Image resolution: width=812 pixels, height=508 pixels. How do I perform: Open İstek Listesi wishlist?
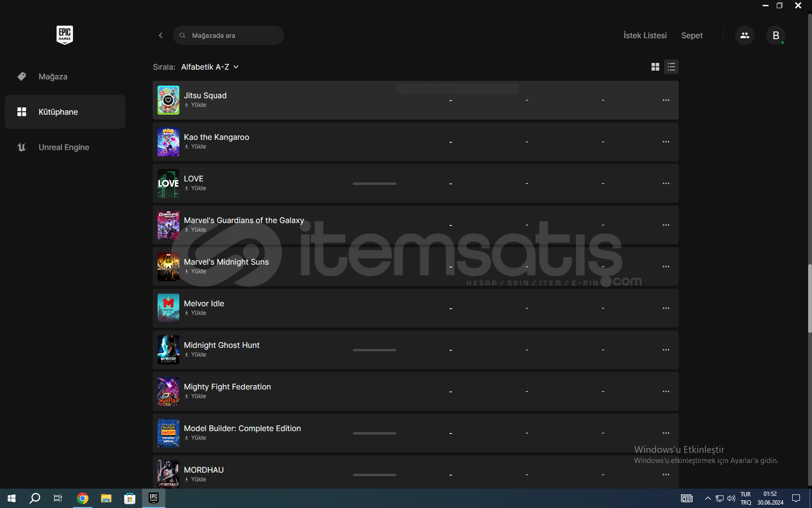click(645, 35)
